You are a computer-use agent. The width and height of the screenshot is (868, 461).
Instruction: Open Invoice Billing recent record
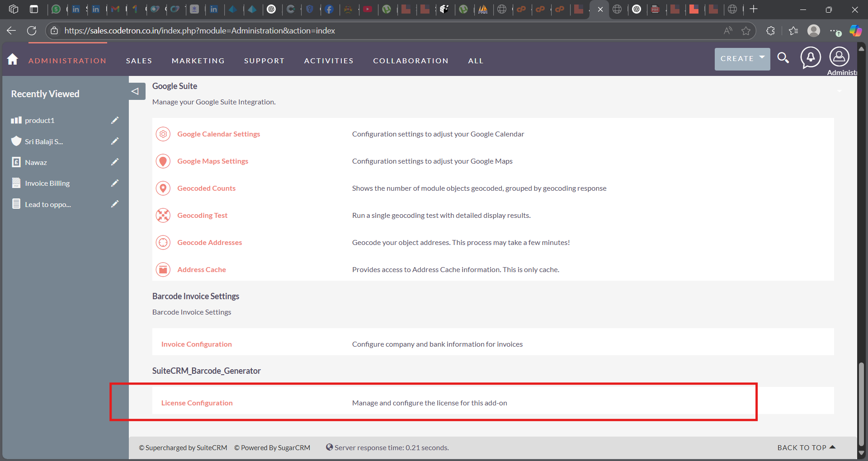47,183
